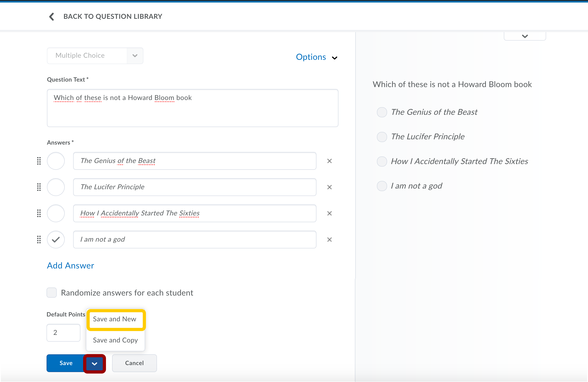Remove 'How I Accidentally Started The Sixties' answer
588x382 pixels.
click(x=329, y=213)
